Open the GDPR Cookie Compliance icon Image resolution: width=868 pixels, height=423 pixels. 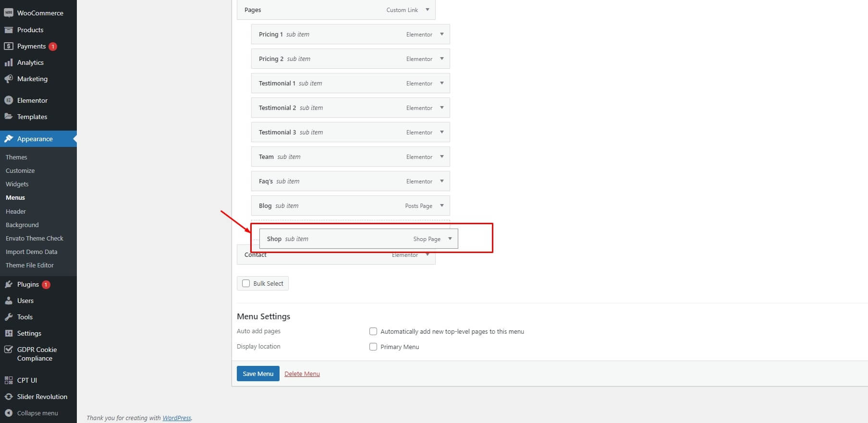pyautogui.click(x=9, y=350)
